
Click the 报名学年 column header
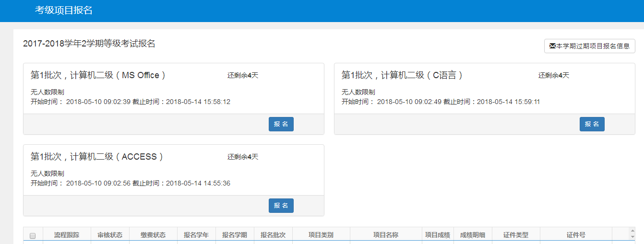click(x=196, y=235)
